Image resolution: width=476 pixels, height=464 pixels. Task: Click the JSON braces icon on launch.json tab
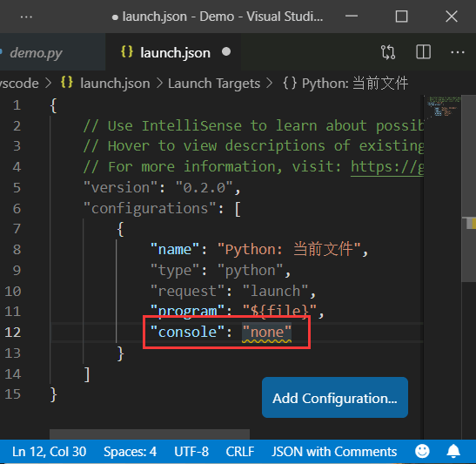click(127, 52)
